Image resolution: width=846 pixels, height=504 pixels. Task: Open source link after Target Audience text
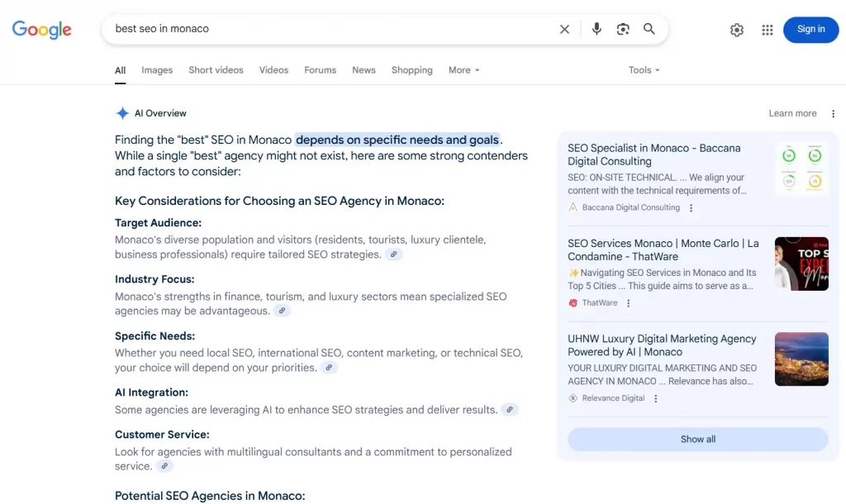coord(394,254)
